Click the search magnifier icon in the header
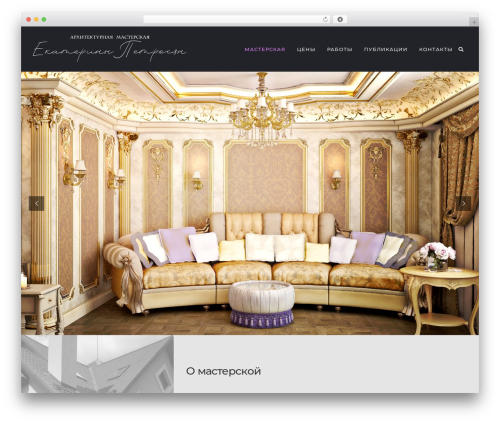The width and height of the screenshot is (500, 423). click(461, 49)
